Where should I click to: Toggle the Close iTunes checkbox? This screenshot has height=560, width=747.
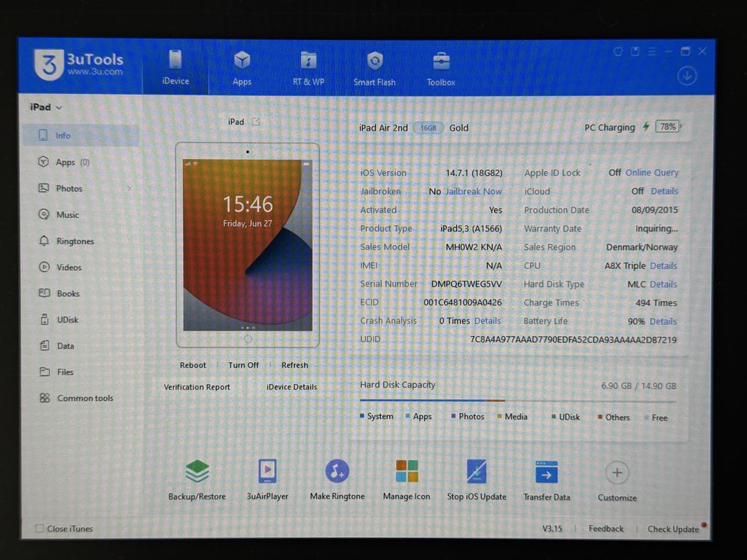tap(40, 528)
